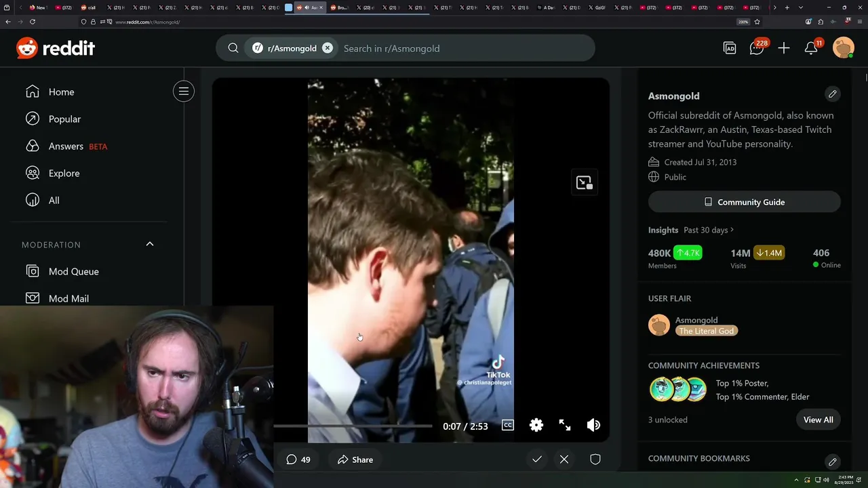Open chat with 228 unread messages
The height and width of the screenshot is (488, 868).
pyautogui.click(x=757, y=47)
